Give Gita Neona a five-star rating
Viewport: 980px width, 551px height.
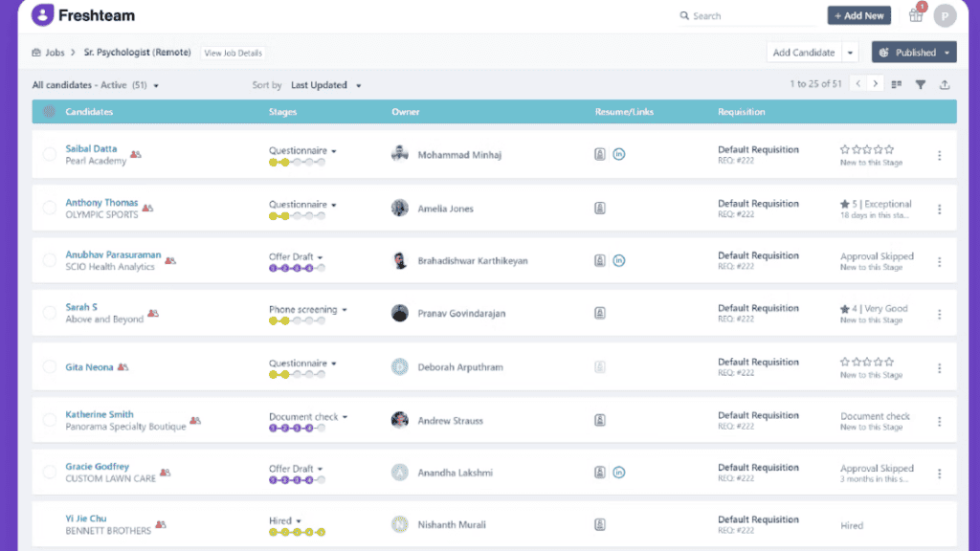coord(891,361)
